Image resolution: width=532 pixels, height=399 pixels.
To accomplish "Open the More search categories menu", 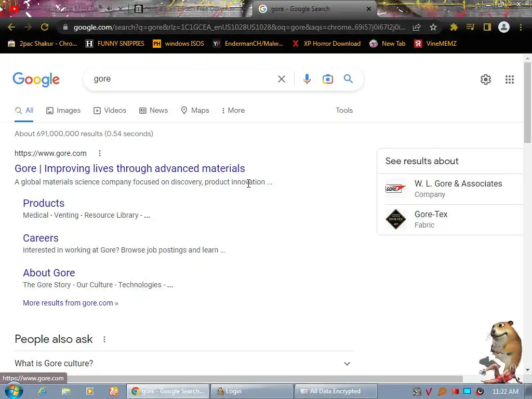I will pos(233,110).
